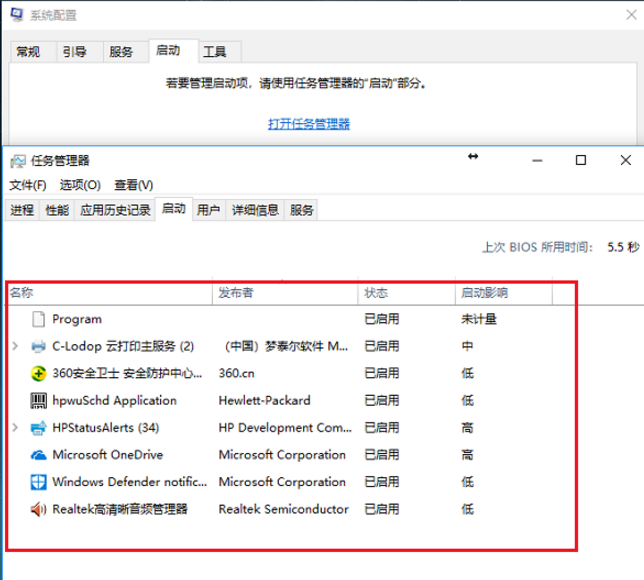
Task: Switch to the 性能 tab
Action: (57, 210)
